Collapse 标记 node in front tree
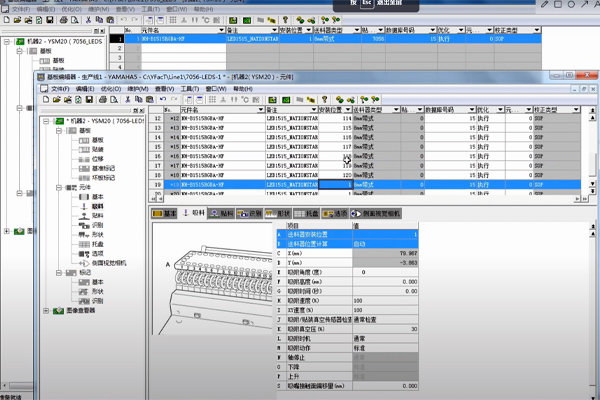Viewport: 600px width, 400px height. (59, 273)
